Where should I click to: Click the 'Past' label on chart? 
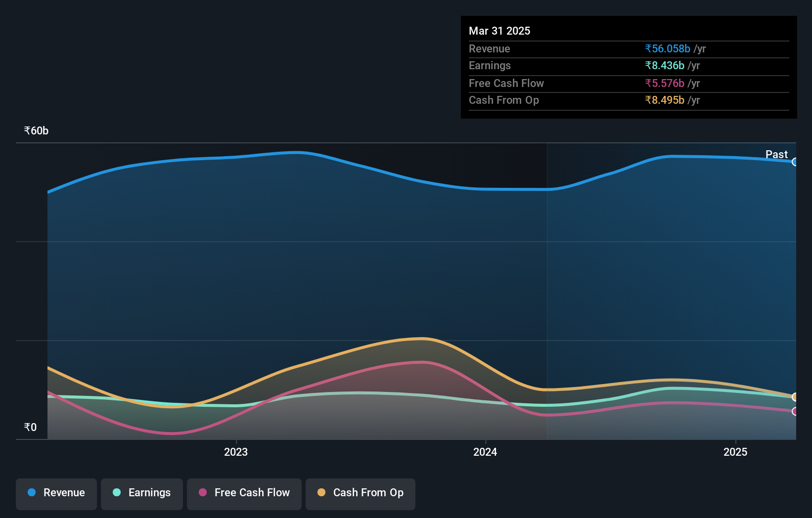(x=776, y=154)
